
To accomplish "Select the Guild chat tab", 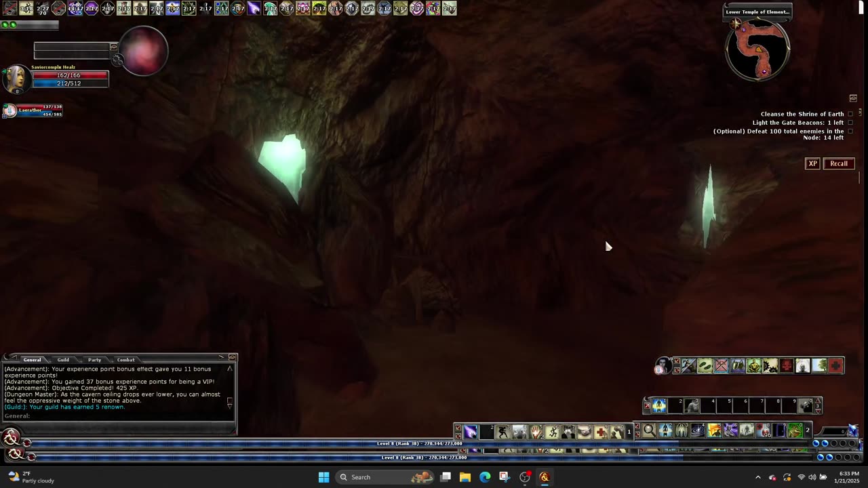I will coord(63,360).
